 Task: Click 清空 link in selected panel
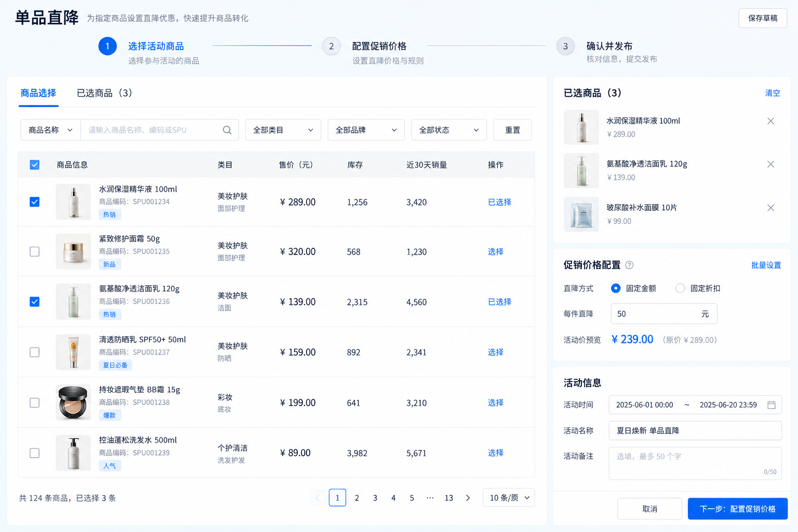773,93
